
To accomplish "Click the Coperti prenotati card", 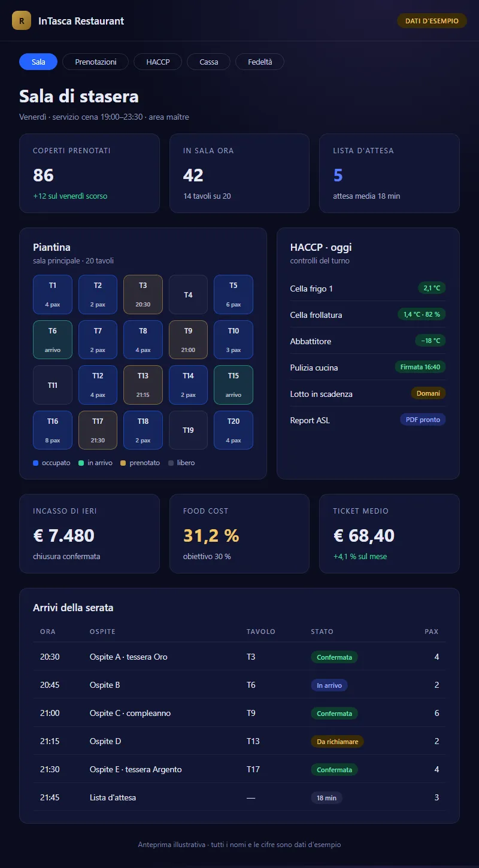I will [90, 173].
